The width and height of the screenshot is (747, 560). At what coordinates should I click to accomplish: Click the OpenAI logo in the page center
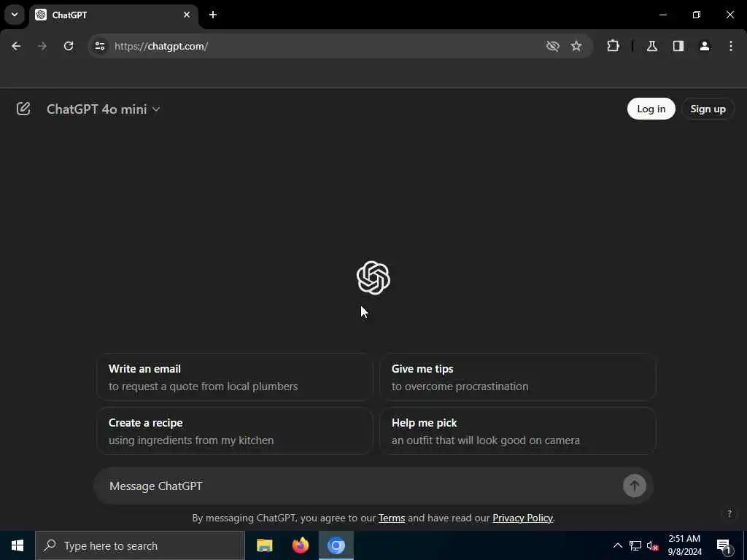[x=373, y=278]
